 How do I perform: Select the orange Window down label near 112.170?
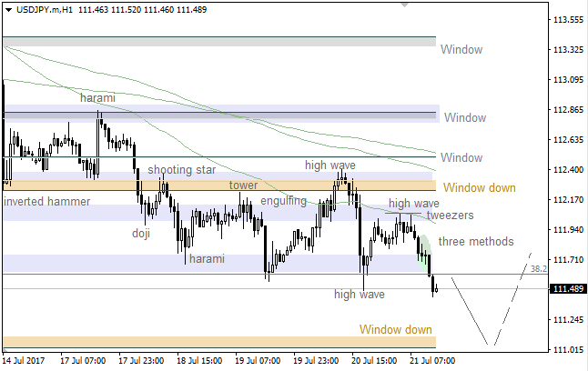point(481,187)
